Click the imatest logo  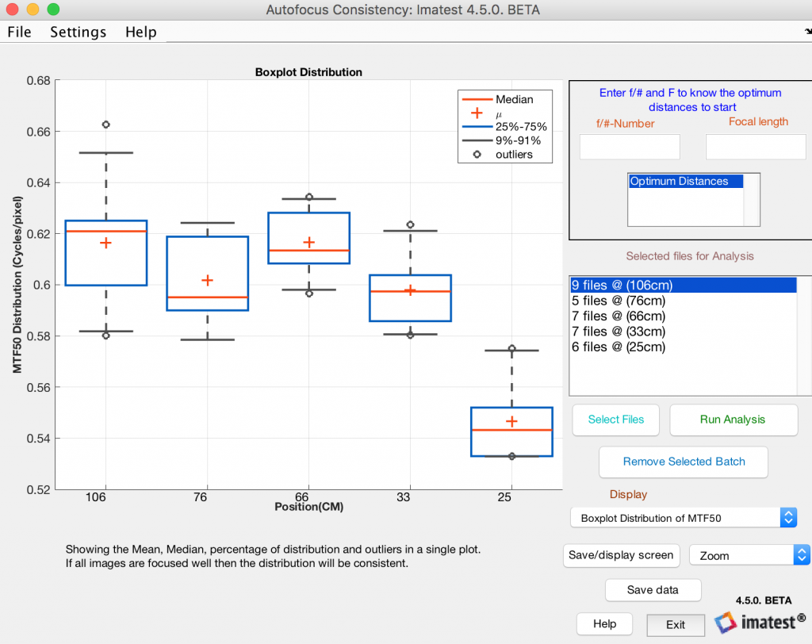point(760,622)
